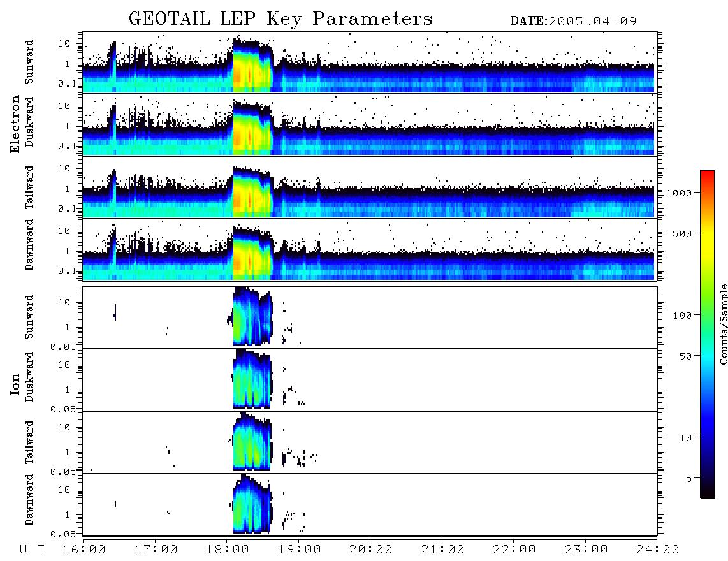Click the 'Ion' group axis label

[x=15, y=384]
